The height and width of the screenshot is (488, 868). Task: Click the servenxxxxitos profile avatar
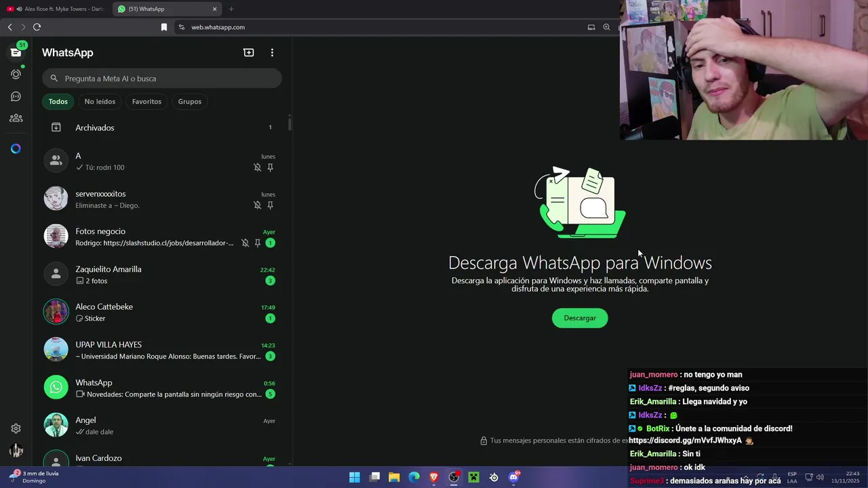(x=56, y=199)
